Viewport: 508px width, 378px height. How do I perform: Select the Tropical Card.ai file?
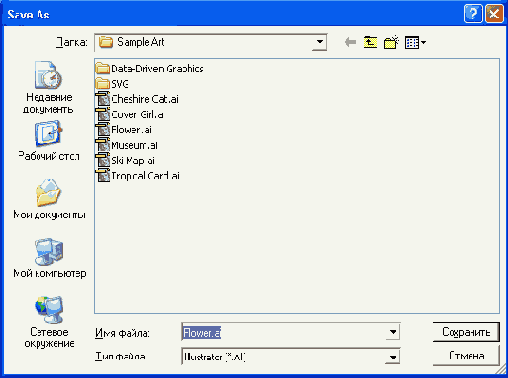click(x=138, y=176)
